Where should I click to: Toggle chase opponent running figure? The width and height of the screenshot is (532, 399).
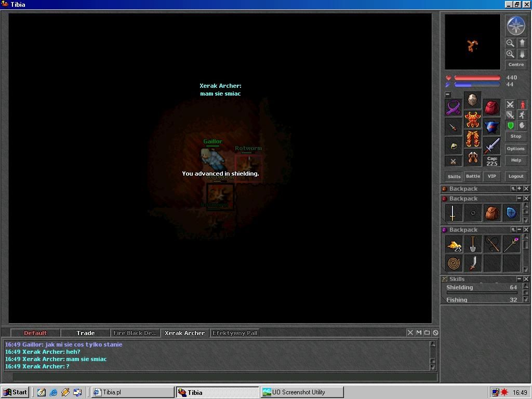click(x=522, y=115)
